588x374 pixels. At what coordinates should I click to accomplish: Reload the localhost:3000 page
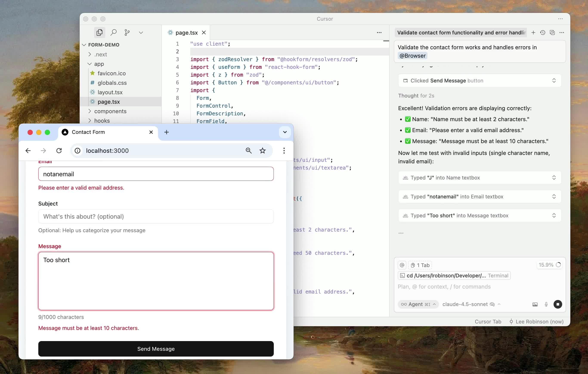[59, 151]
